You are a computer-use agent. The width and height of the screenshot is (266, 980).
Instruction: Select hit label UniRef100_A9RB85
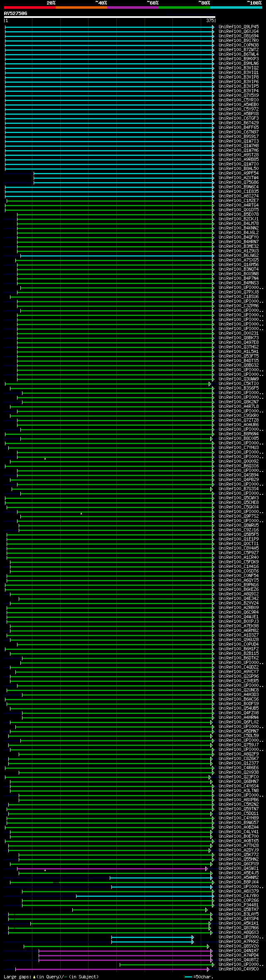click(239, 160)
